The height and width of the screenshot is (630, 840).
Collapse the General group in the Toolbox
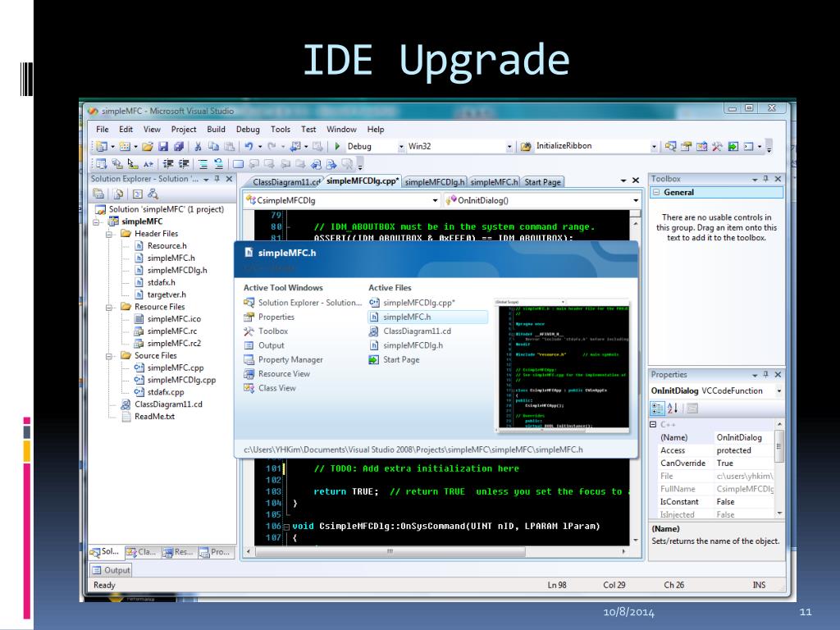click(x=655, y=192)
